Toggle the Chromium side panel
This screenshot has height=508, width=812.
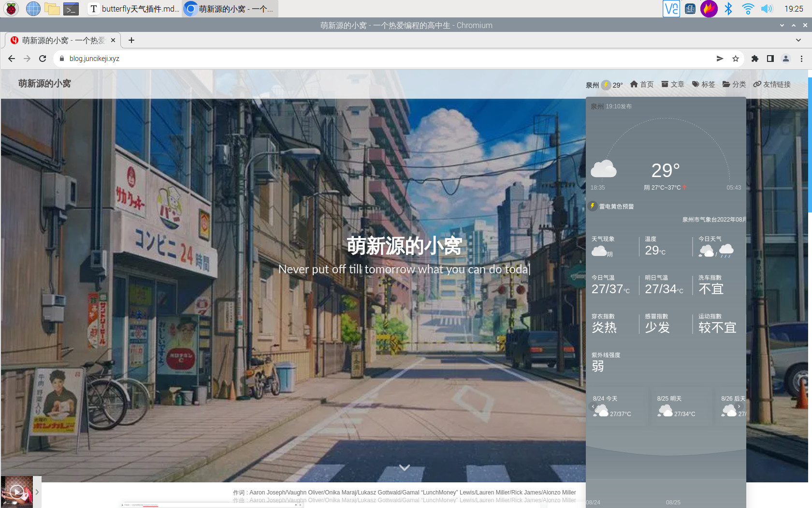coord(770,59)
